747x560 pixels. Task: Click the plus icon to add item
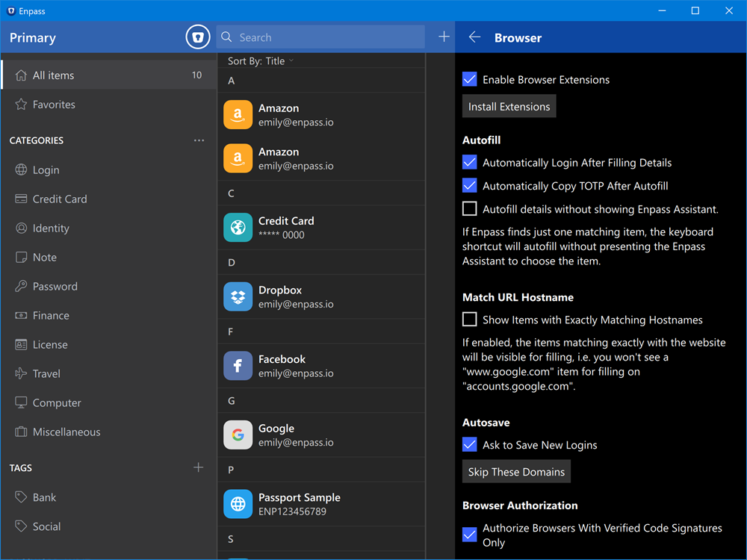444,37
